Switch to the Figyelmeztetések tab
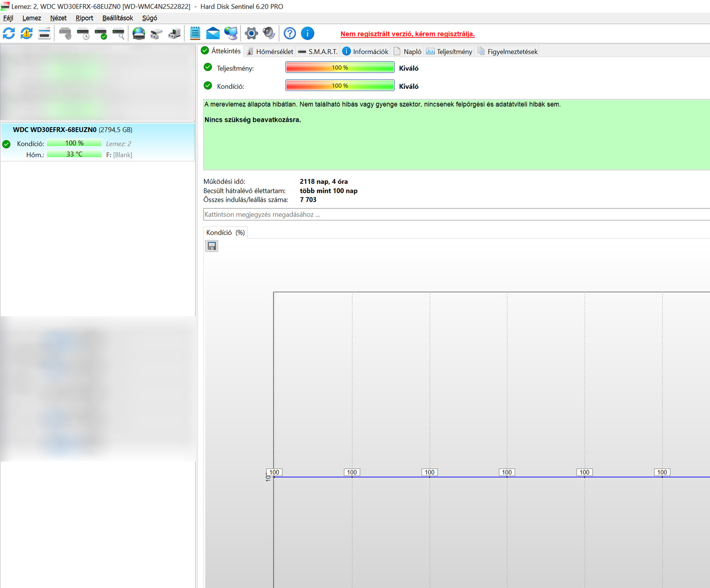The height and width of the screenshot is (588, 710). 507,51
